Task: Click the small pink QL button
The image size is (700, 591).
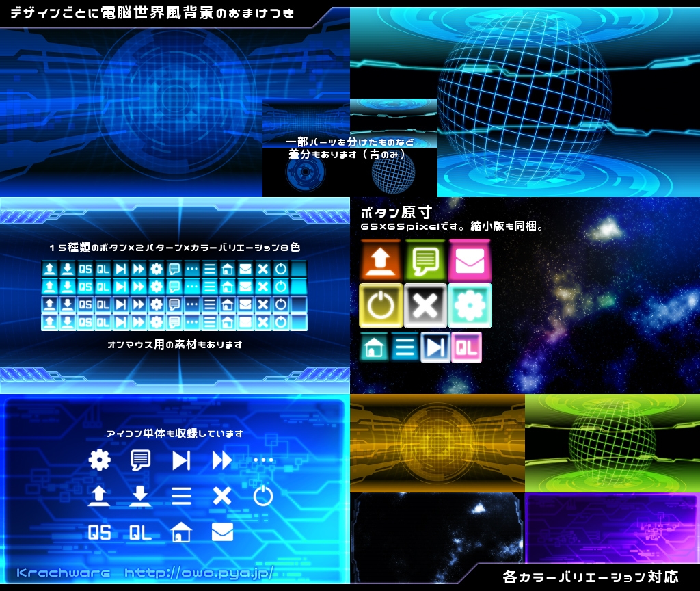Action: pyautogui.click(x=466, y=347)
